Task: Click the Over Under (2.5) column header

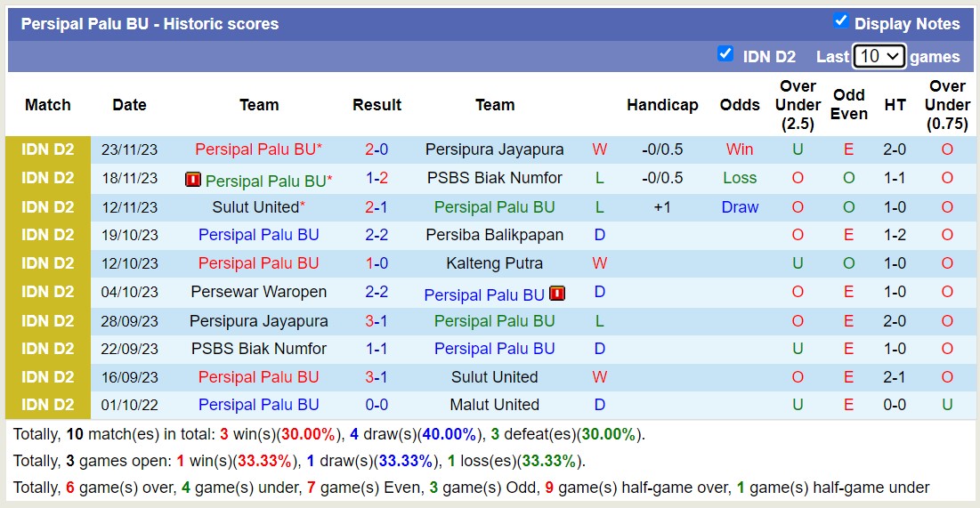Action: pos(798,105)
